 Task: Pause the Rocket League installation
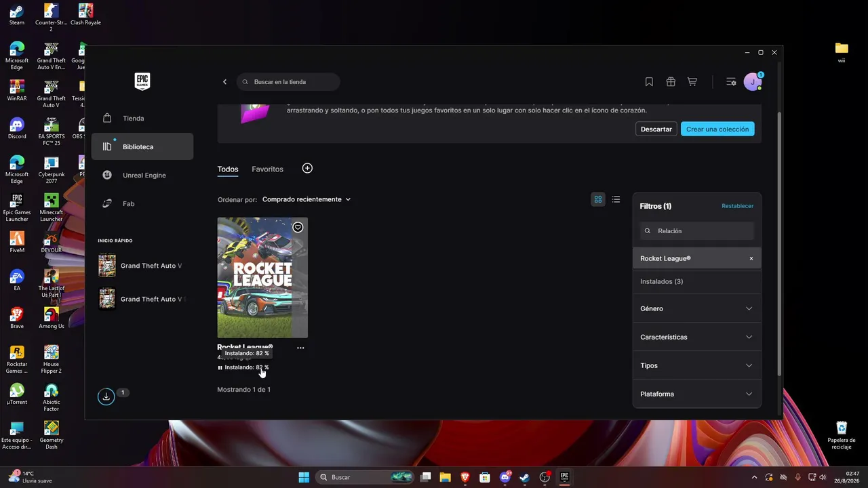coord(220,367)
